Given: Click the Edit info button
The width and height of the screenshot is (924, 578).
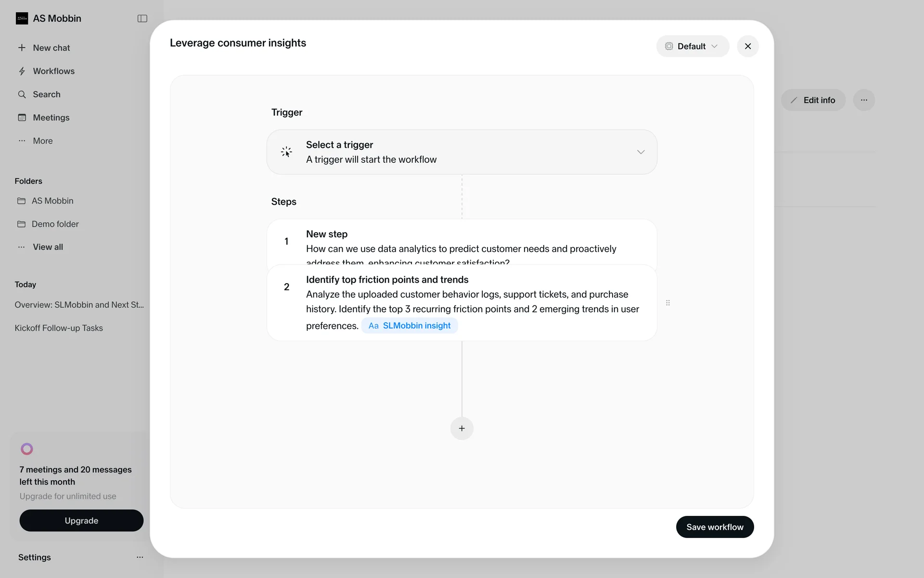Looking at the screenshot, I should pos(813,100).
